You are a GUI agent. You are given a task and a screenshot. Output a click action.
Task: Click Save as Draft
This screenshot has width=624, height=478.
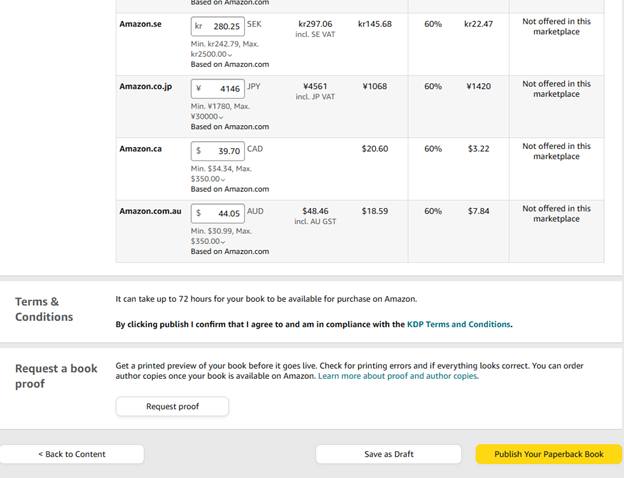point(389,454)
